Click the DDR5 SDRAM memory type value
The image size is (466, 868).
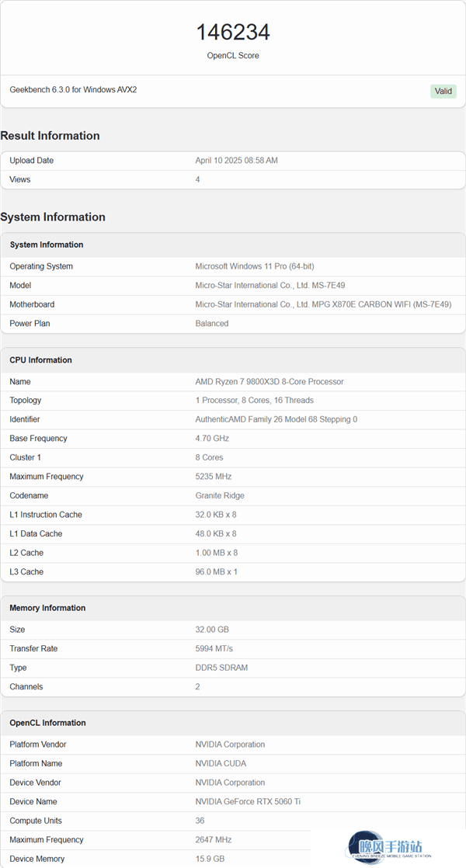pos(221,668)
